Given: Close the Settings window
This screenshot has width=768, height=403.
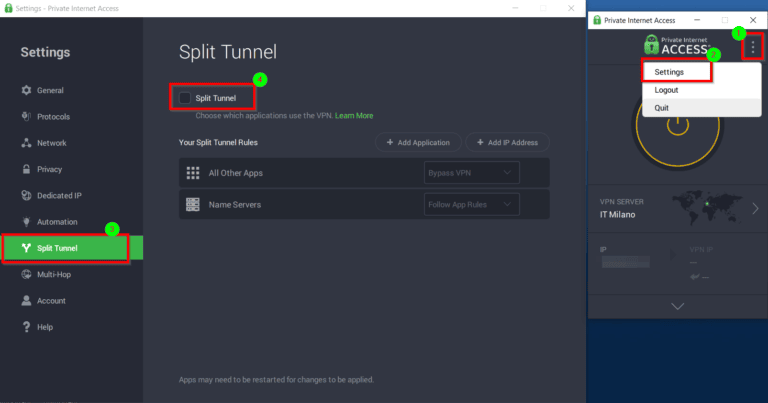Looking at the screenshot, I should 571,8.
